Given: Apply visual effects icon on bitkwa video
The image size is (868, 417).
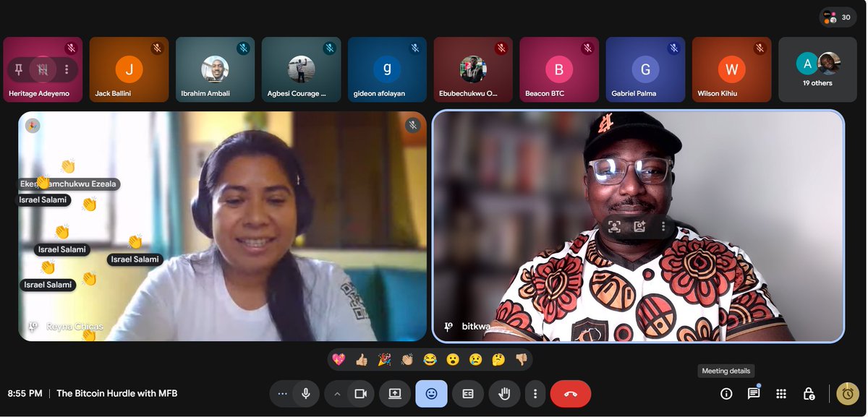Looking at the screenshot, I should (x=639, y=226).
